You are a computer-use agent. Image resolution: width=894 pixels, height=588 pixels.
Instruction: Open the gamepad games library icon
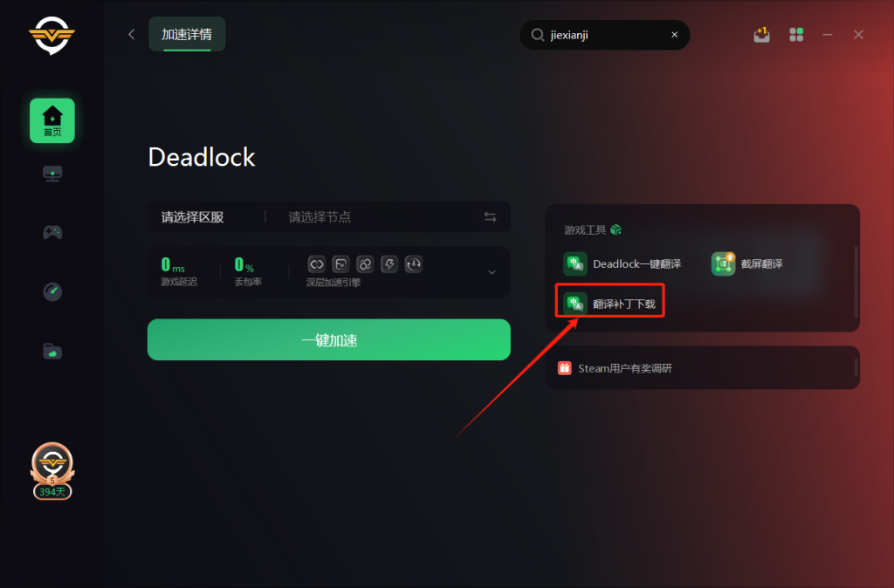(x=52, y=232)
